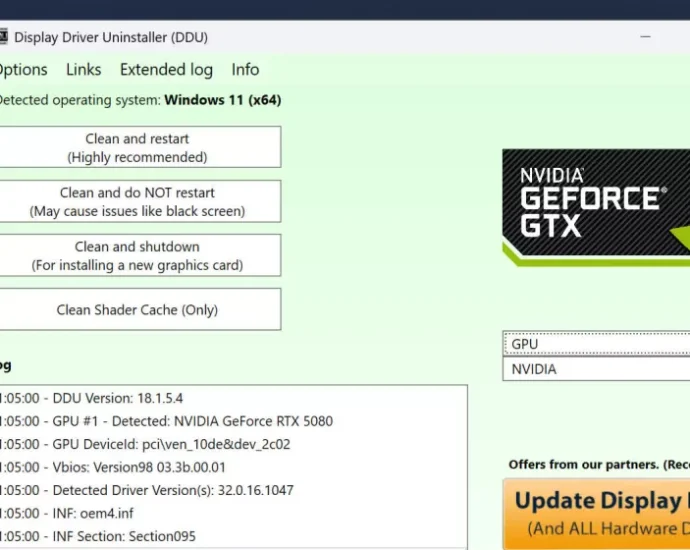
Task: Minimize the Display Driver Uninstaller window
Action: pyautogui.click(x=645, y=37)
